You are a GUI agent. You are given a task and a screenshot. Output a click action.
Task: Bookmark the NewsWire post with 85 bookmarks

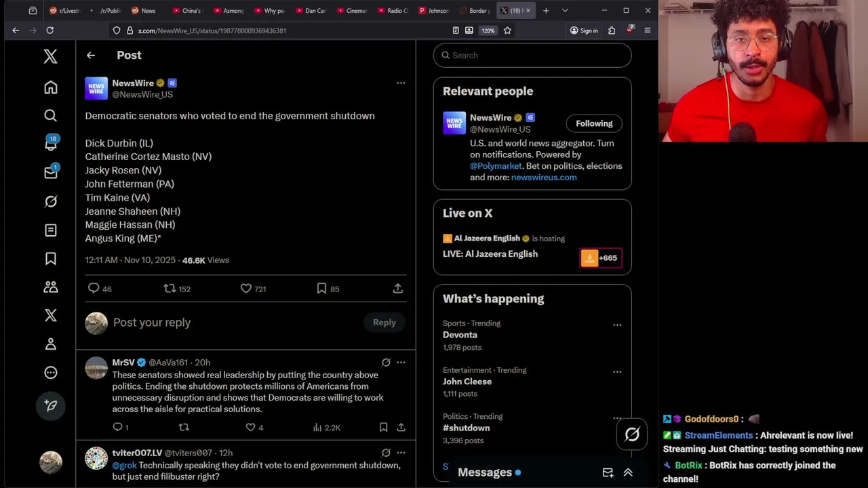click(321, 289)
